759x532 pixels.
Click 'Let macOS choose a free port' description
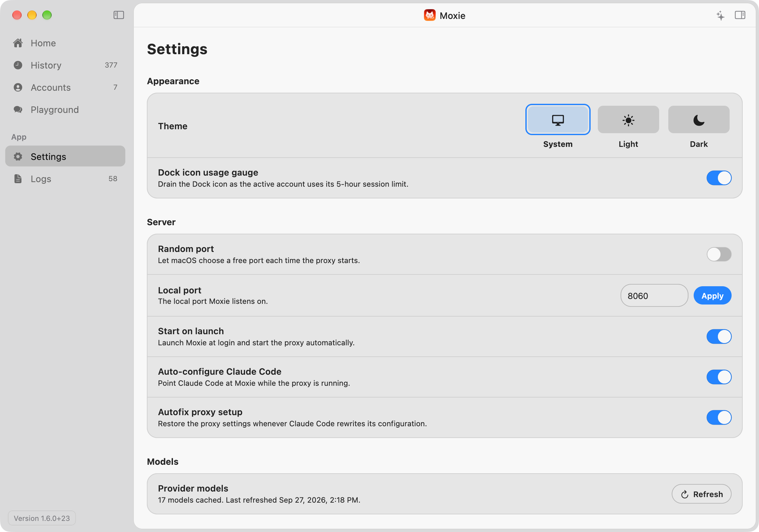[x=259, y=260]
